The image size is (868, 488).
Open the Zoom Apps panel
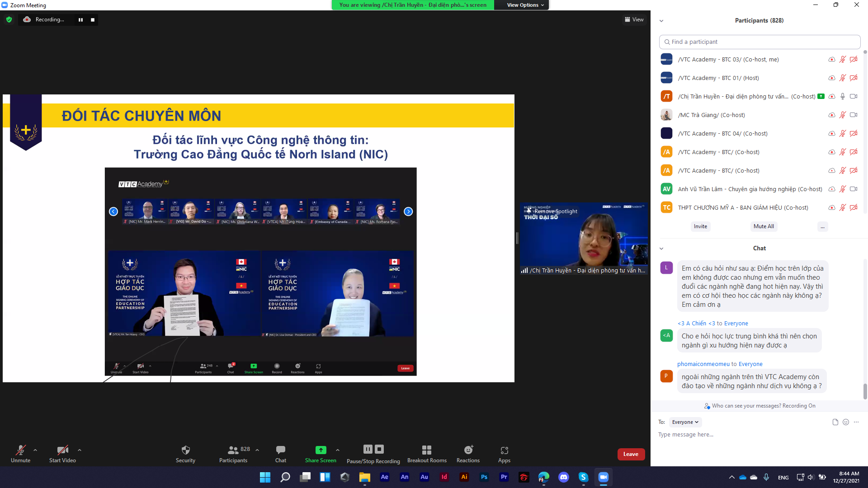pos(504,453)
